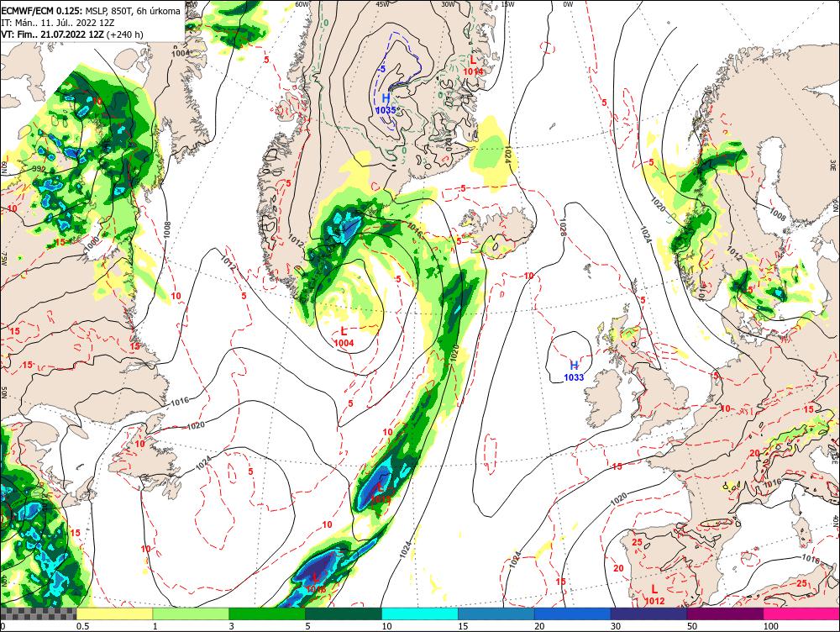Viewport: 840px width, 632px height.
Task: Click the 'H 1033' high marker west of Scotland
Action: [574, 371]
